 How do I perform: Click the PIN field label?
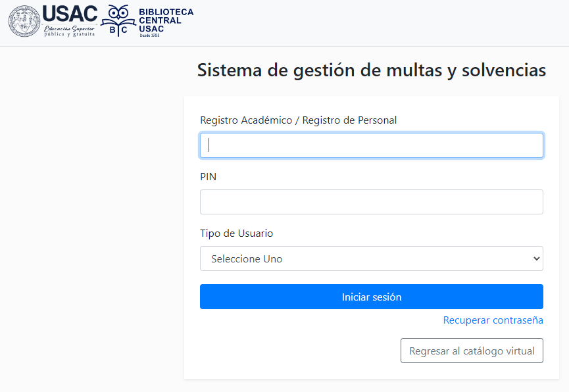[x=208, y=177]
